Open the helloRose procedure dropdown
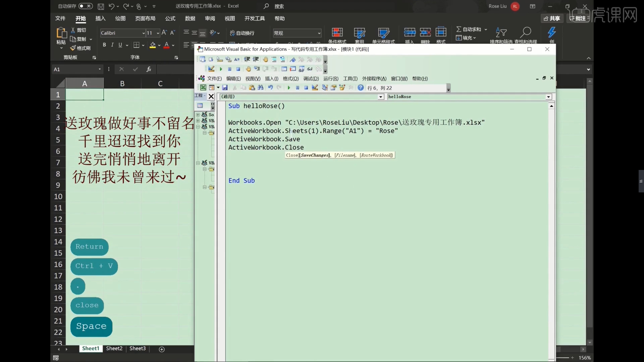This screenshot has height=362, width=644. click(x=548, y=97)
